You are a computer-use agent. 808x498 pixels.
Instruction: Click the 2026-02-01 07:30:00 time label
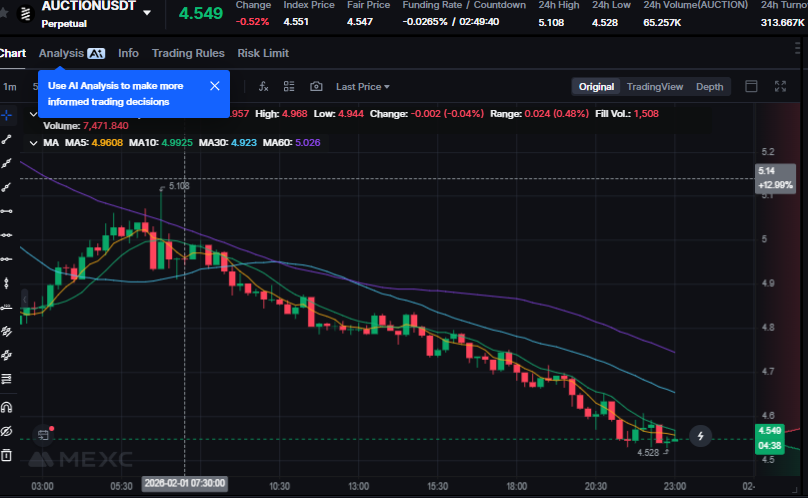184,484
